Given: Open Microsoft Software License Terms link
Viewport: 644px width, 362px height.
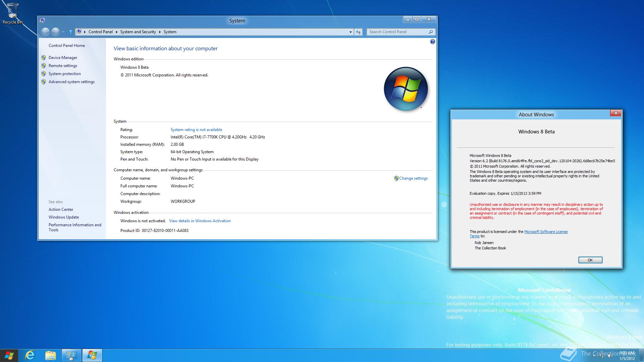Looking at the screenshot, I should pyautogui.click(x=546, y=232).
